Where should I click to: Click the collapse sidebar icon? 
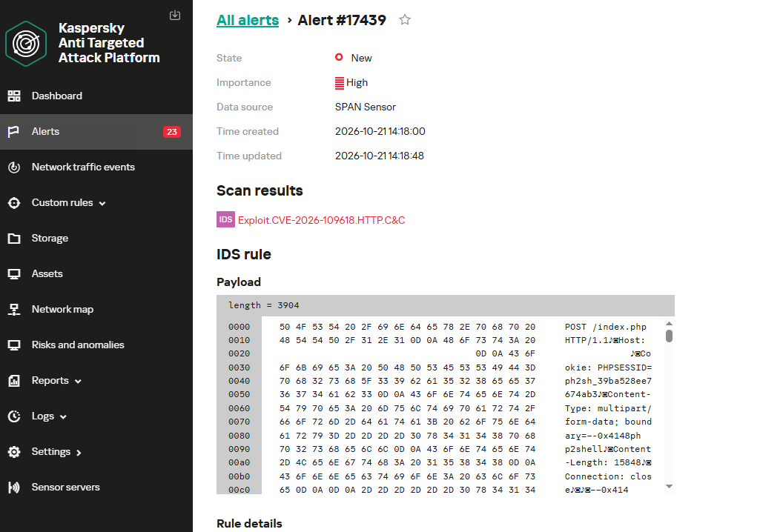[175, 15]
